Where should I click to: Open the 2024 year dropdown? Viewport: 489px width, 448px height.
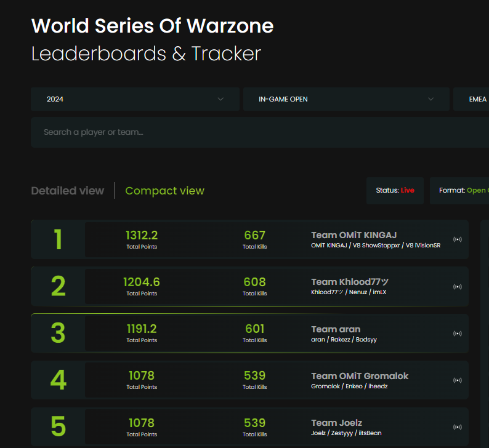tap(135, 99)
